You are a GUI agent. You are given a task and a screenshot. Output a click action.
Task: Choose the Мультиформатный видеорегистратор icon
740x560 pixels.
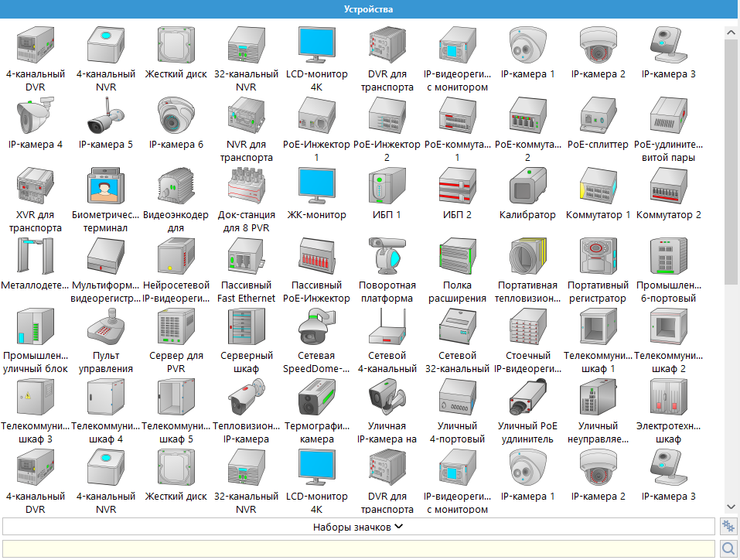pos(106,256)
